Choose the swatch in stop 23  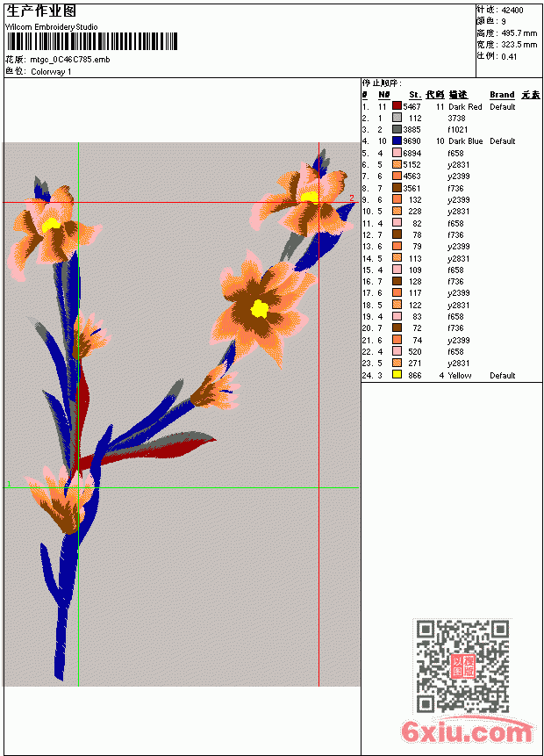click(x=397, y=364)
